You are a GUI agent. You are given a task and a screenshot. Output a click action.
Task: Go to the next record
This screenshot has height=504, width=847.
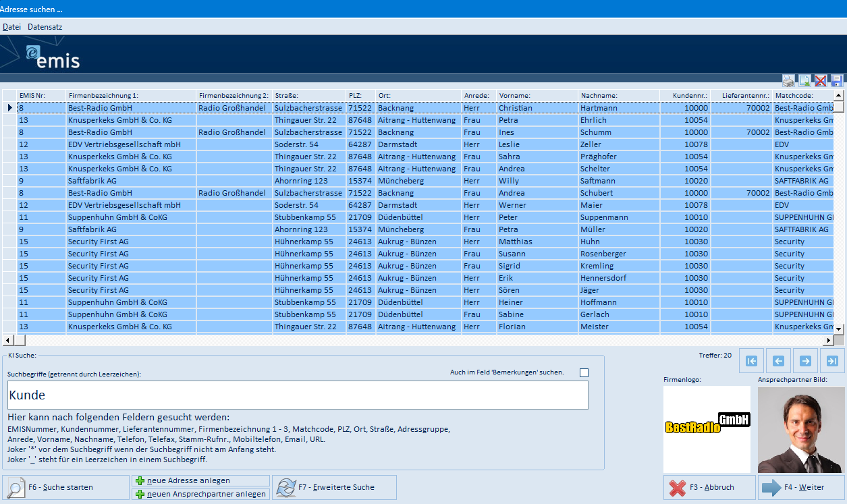(x=805, y=361)
